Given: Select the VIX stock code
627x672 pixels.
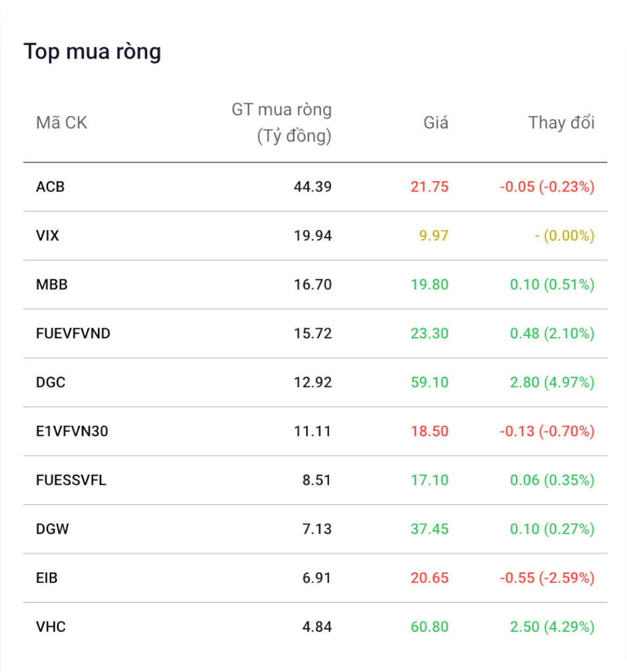Looking at the screenshot, I should click(47, 236).
